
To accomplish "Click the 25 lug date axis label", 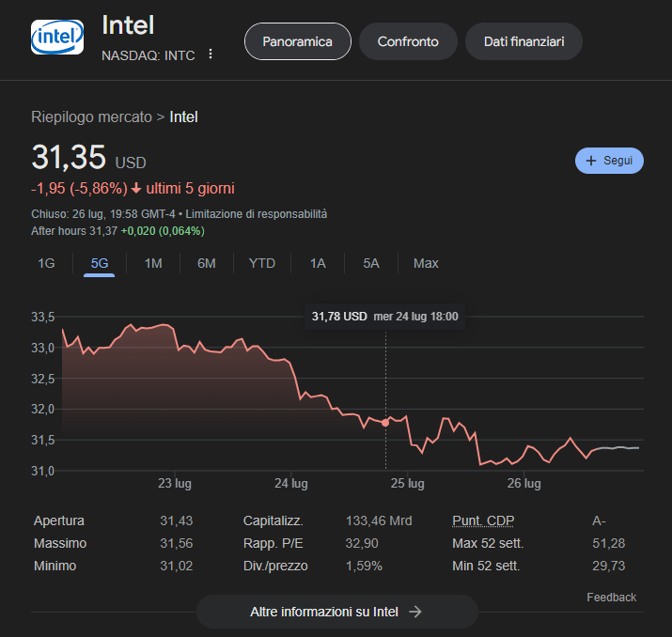I will point(407,483).
